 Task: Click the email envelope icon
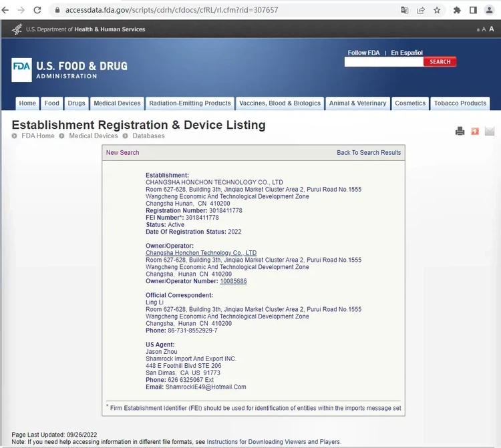490,132
